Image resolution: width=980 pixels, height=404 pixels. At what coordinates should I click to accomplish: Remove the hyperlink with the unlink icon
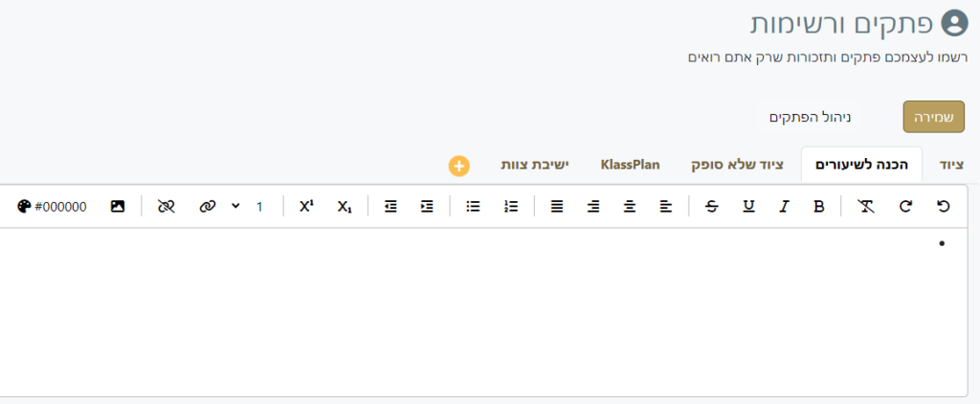point(167,206)
